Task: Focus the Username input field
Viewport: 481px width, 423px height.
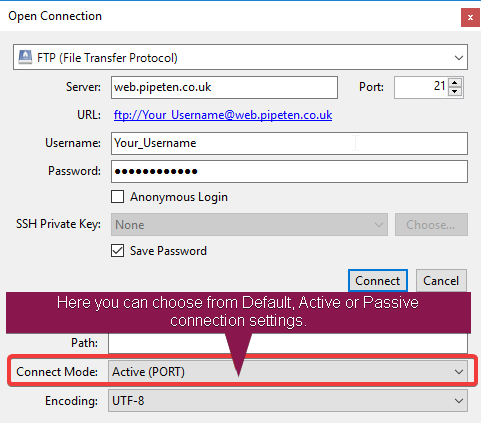Action: 289,143
